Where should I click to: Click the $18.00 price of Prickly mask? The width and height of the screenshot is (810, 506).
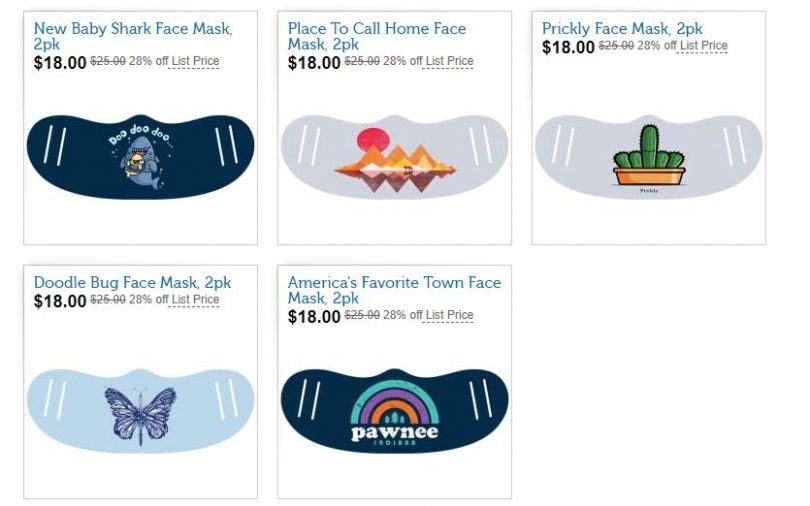(x=568, y=47)
